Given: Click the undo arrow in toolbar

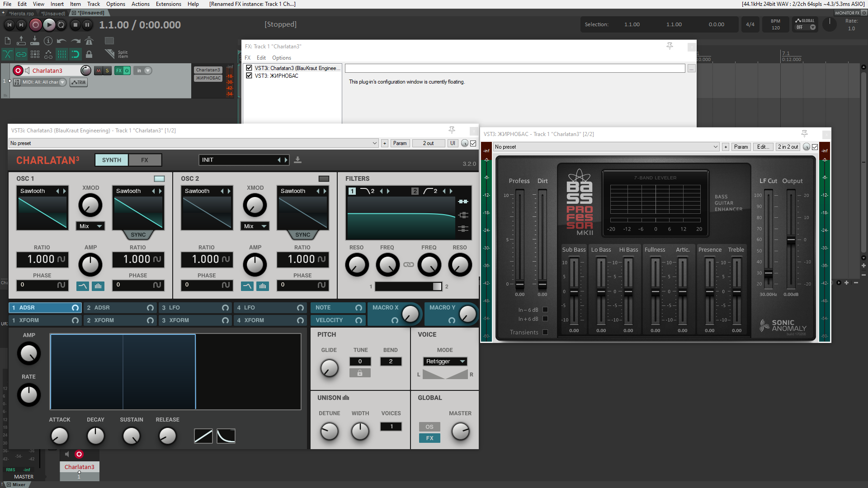Looking at the screenshot, I should pyautogui.click(x=62, y=41).
